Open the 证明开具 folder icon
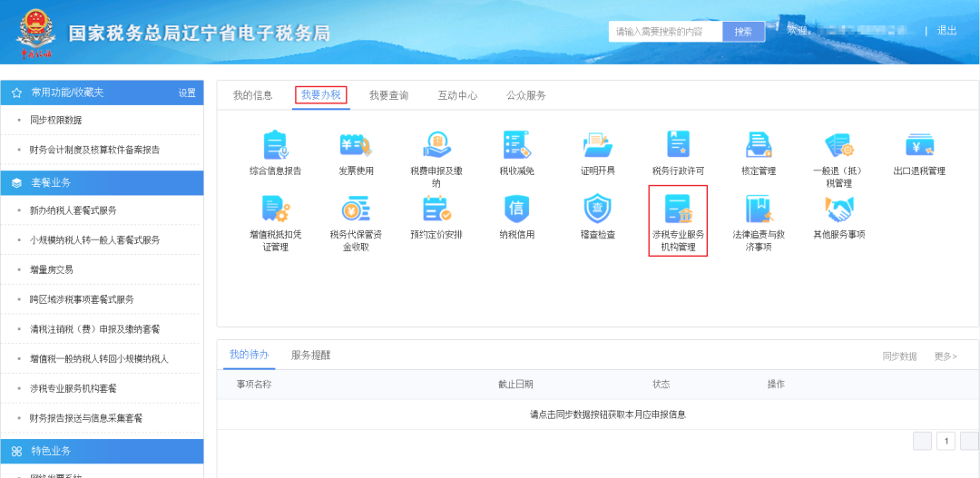The width and height of the screenshot is (980, 478). tap(597, 145)
